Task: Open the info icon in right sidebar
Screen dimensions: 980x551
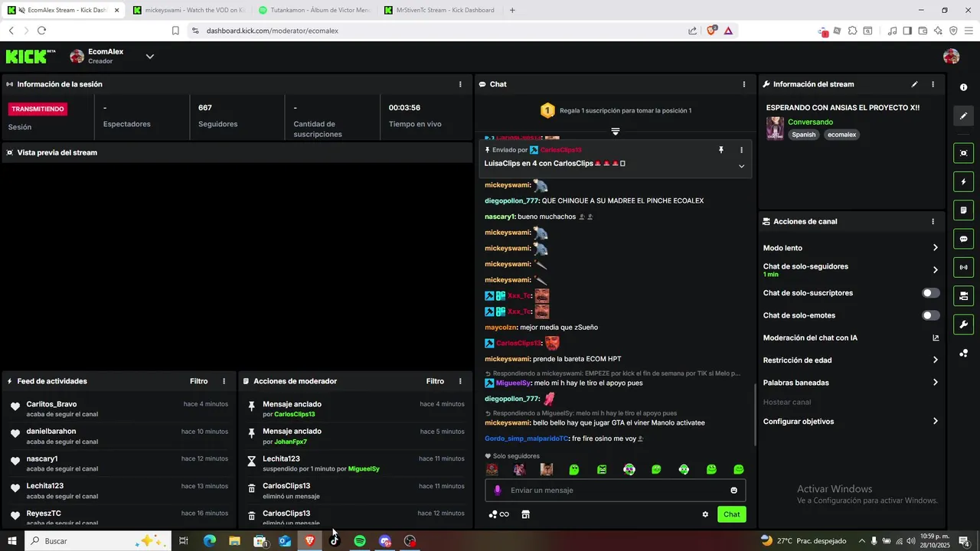Action: (963, 87)
